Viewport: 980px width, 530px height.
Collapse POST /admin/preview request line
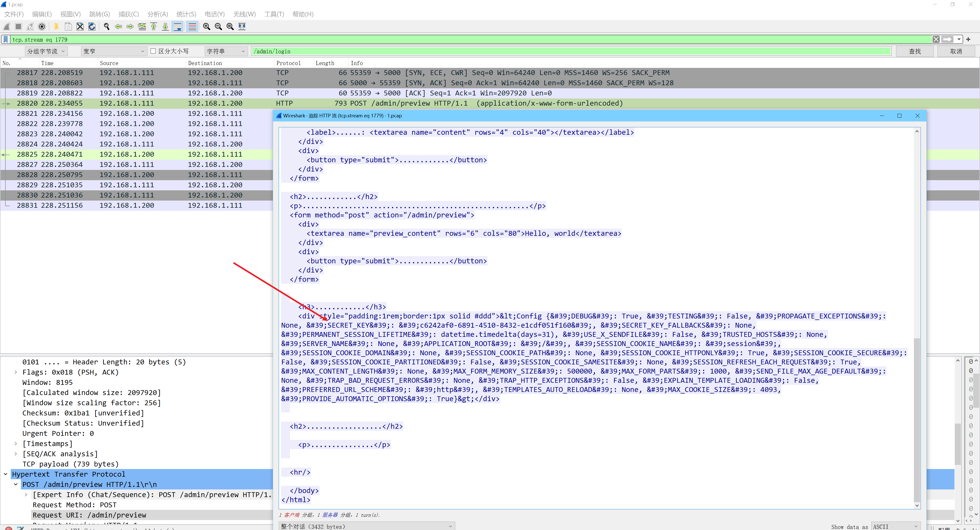(x=16, y=484)
